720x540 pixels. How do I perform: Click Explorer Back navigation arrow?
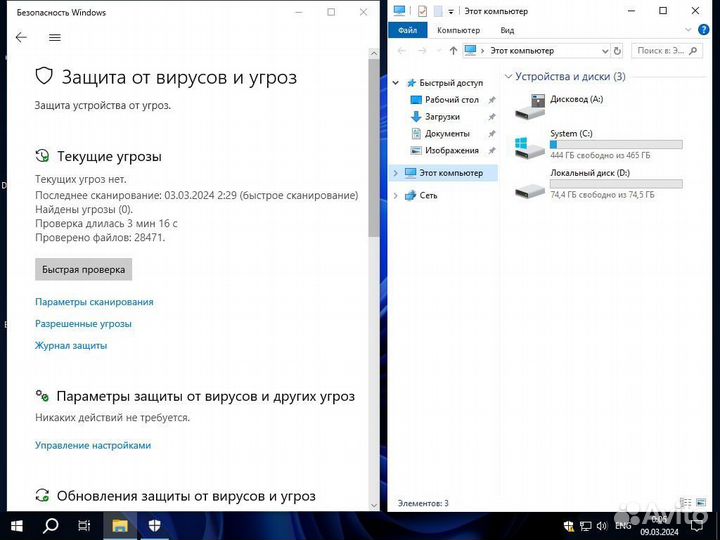(x=401, y=51)
